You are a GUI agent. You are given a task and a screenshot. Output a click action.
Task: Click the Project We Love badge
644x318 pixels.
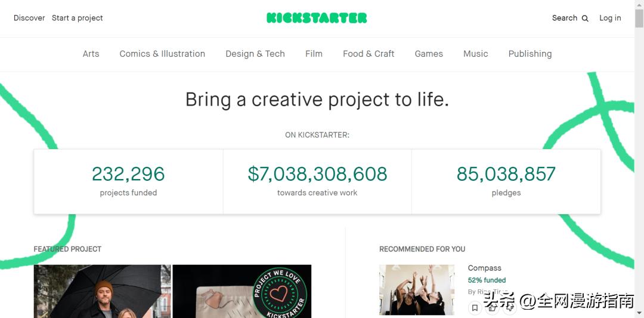pos(280,293)
